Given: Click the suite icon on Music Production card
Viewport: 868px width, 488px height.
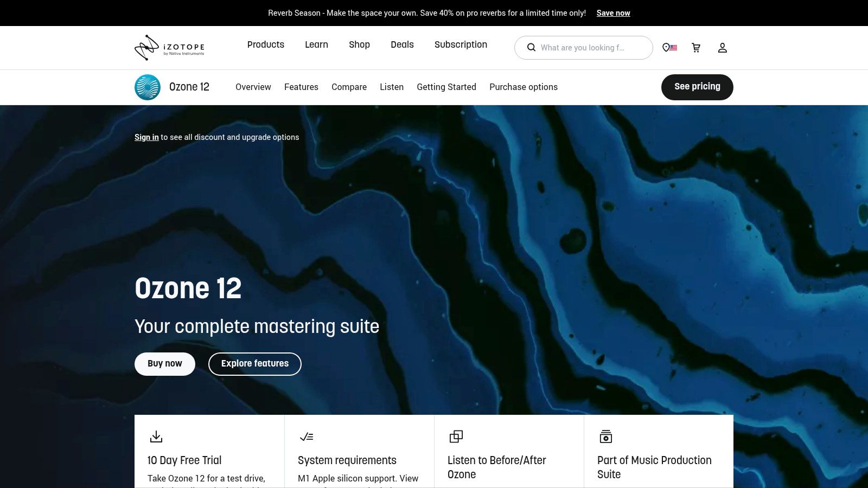Looking at the screenshot, I should click(606, 436).
